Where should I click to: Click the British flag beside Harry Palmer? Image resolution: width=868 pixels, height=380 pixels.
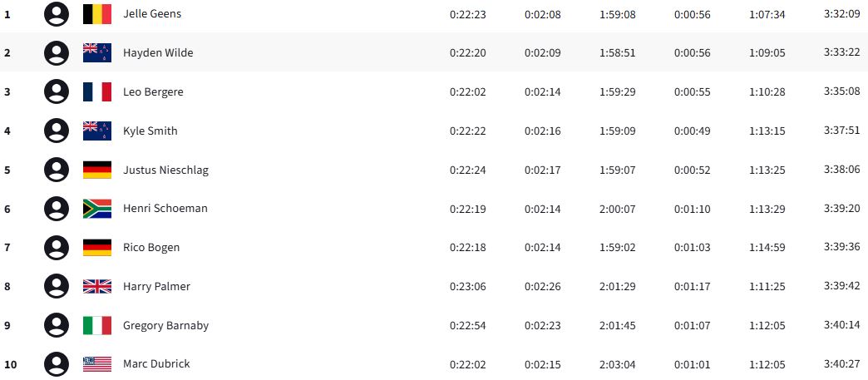pyautogui.click(x=97, y=286)
